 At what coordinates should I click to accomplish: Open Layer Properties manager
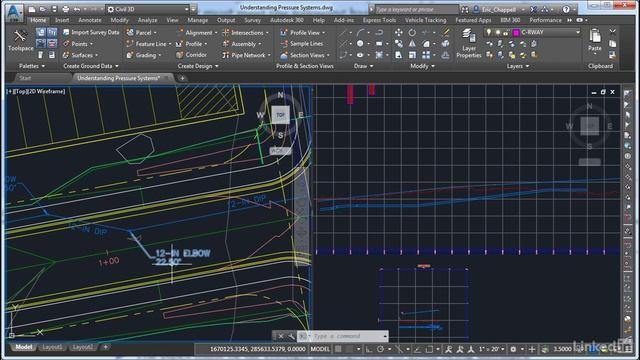(x=469, y=43)
